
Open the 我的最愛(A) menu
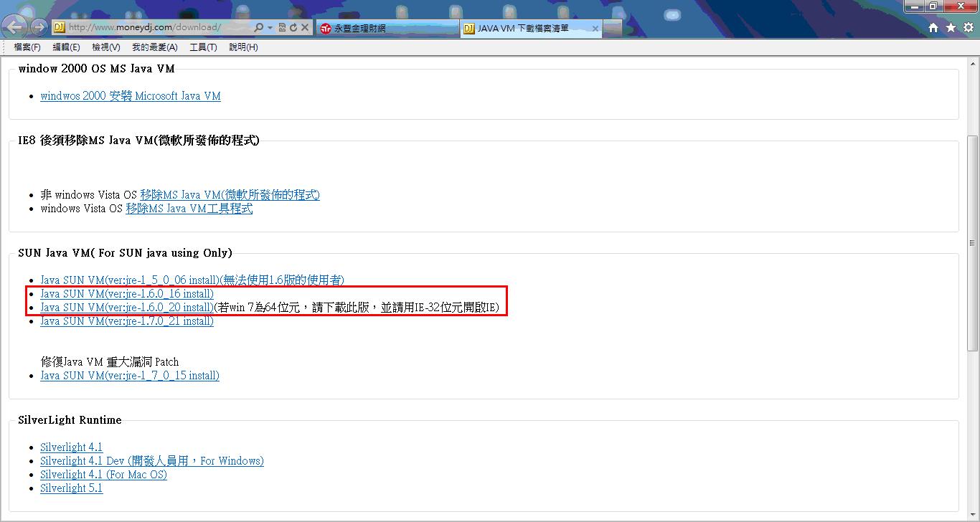[154, 47]
